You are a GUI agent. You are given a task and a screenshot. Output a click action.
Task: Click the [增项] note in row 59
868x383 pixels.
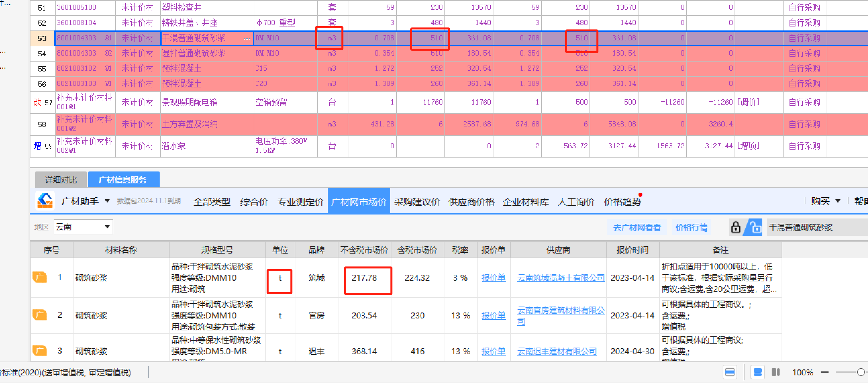click(748, 146)
